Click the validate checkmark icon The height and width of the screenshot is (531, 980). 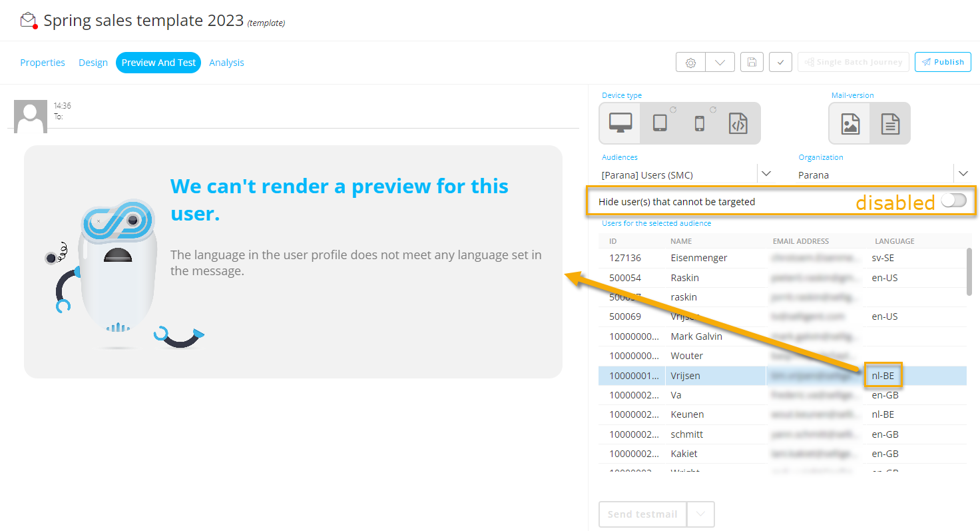[x=780, y=62]
